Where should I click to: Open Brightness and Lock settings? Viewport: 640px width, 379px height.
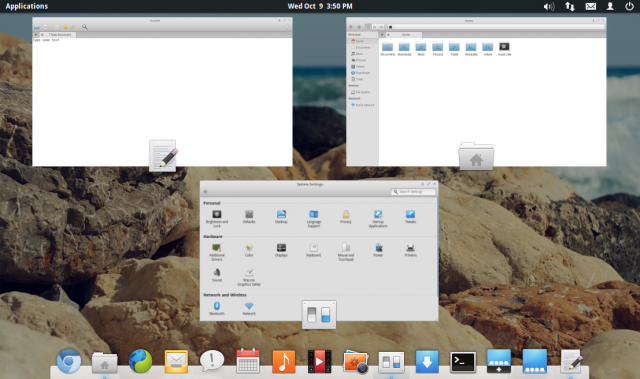coord(217,218)
